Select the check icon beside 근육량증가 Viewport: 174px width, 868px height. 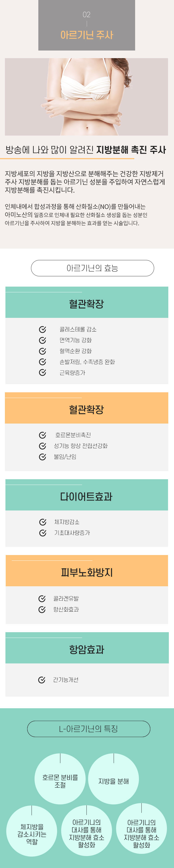pyautogui.click(x=42, y=372)
